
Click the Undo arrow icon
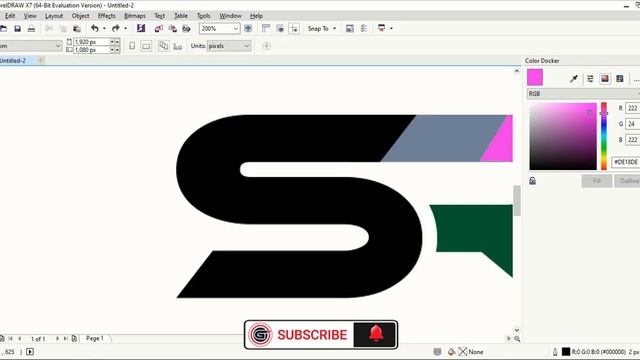95,28
